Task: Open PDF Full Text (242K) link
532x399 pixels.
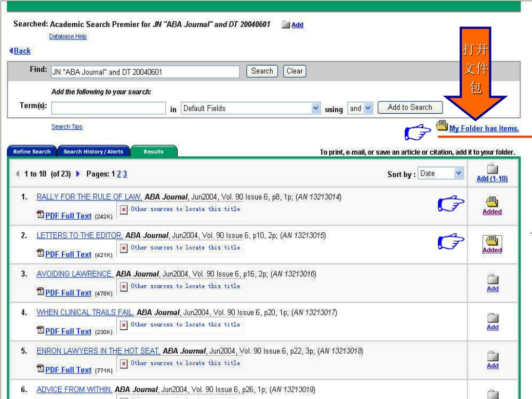Action: 69,216
